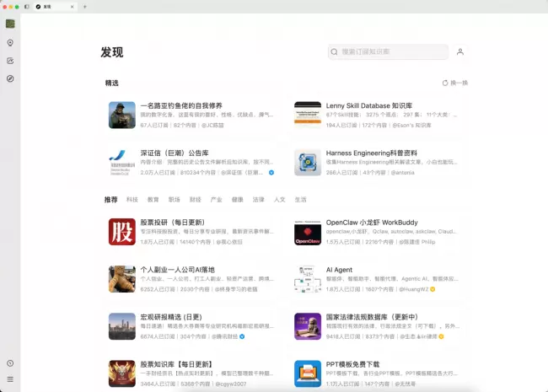The image size is (548, 392).
Task: Click the user avatar in the sidebar
Action: 10,24
